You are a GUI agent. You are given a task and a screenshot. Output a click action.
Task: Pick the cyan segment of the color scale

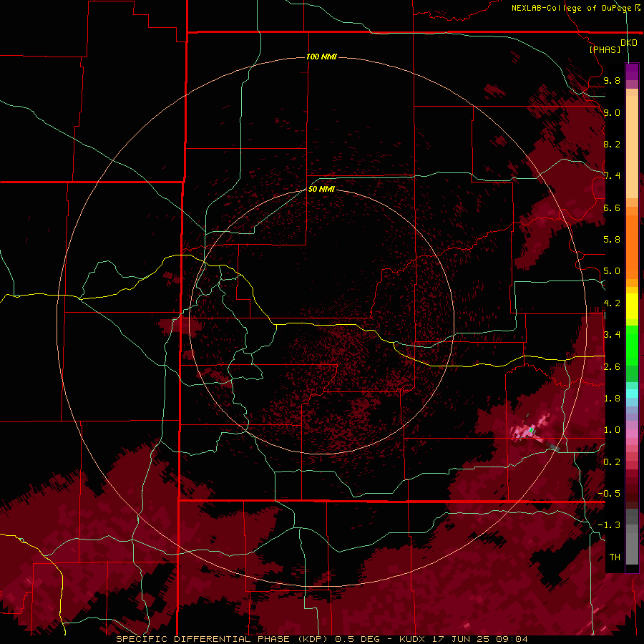coord(632,393)
